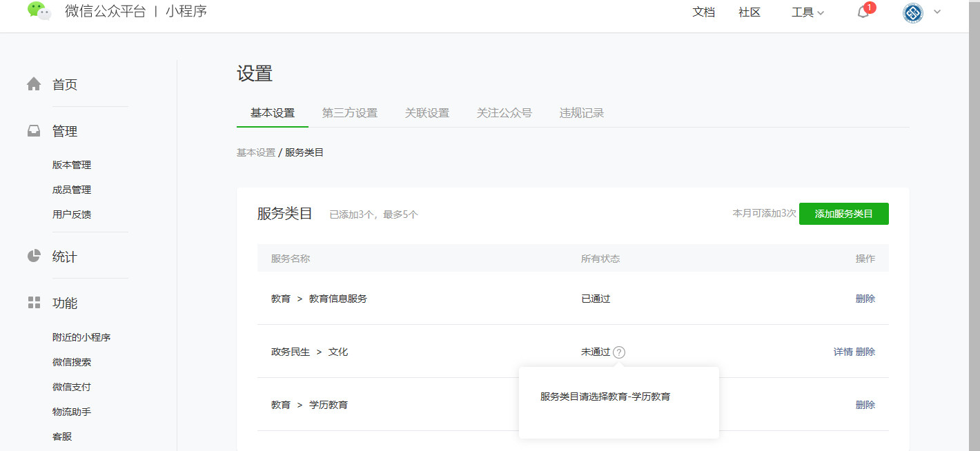The image size is (980, 451).
Task: Click 操作 column header
Action: [x=865, y=259]
